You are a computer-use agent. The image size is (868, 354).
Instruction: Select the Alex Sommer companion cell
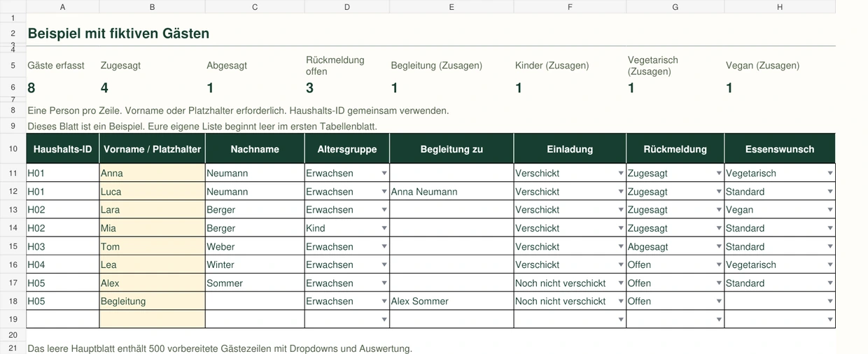(x=451, y=302)
